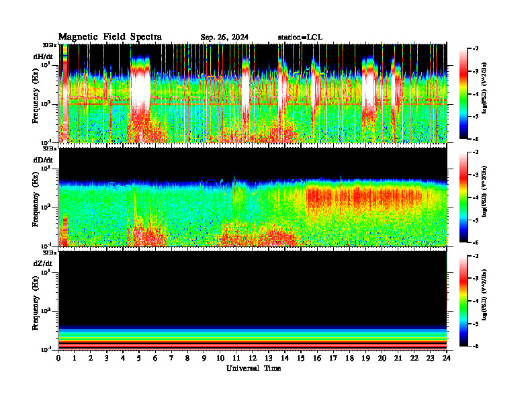Click the 10^0 frequency tick of dH/dt panel

point(45,103)
